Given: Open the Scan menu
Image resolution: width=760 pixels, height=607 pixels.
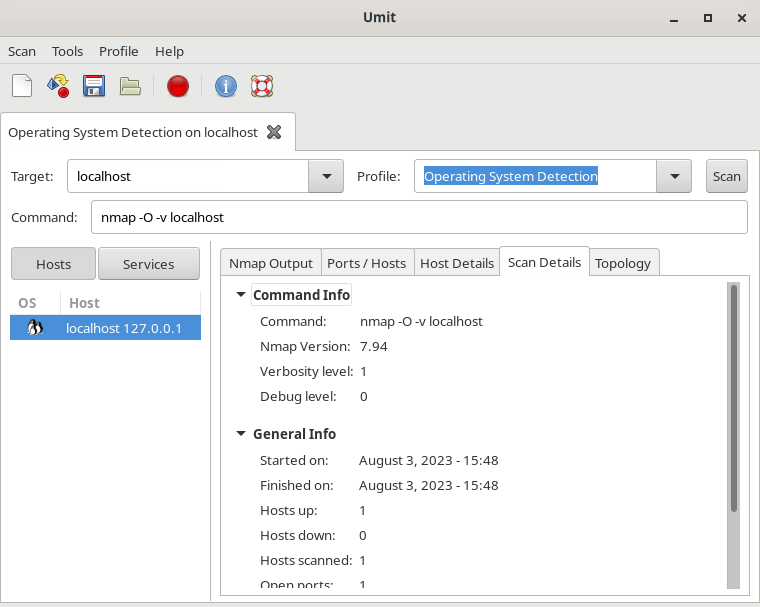Looking at the screenshot, I should 22,51.
